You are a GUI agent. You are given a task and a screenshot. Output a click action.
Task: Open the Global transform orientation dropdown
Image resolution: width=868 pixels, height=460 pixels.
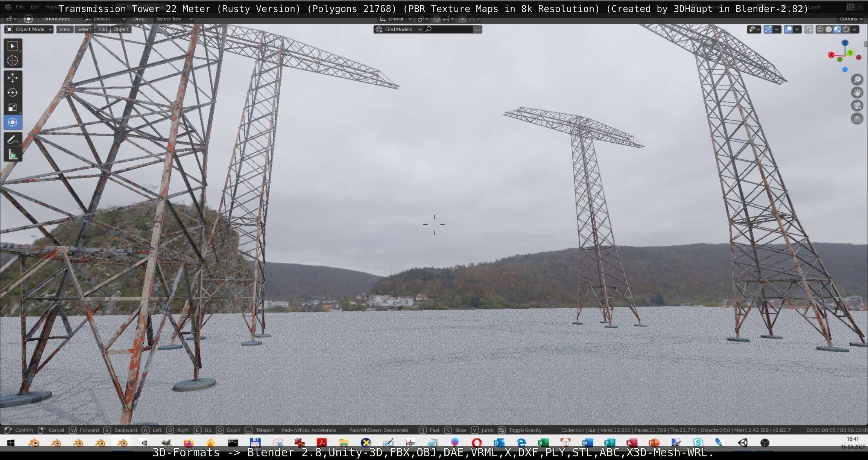395,19
